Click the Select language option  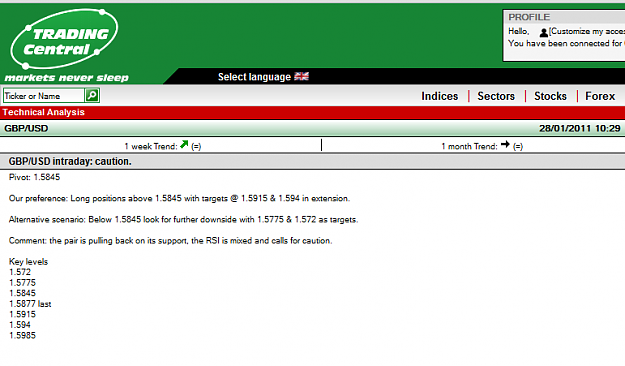[x=254, y=77]
